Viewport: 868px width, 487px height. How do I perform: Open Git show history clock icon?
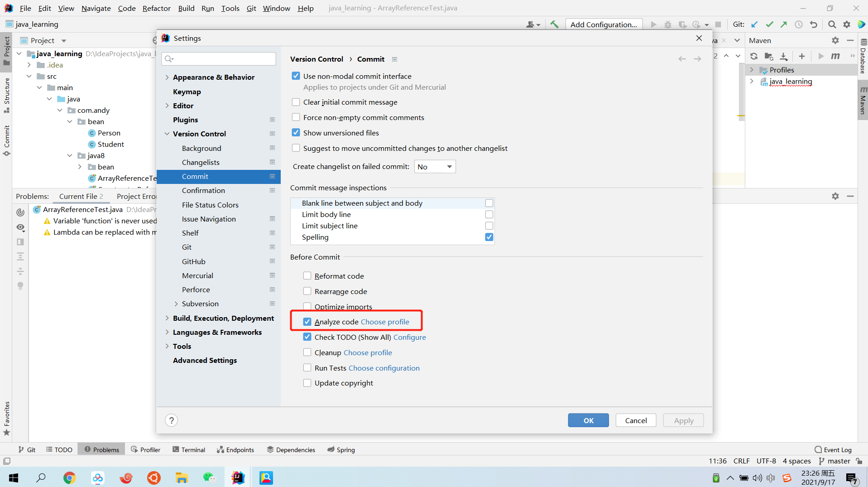[x=799, y=24]
